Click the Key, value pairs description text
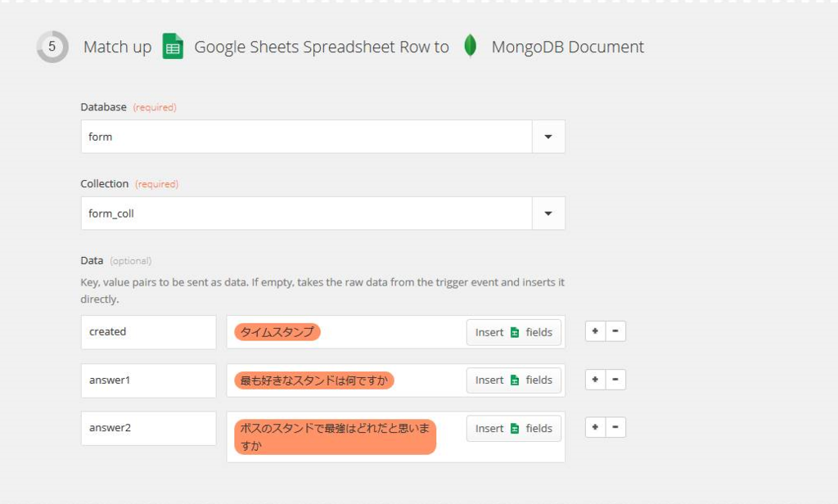This screenshot has height=504, width=838. [322, 290]
